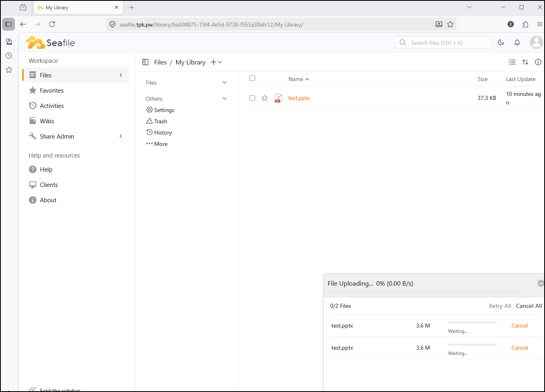Open Favorites in the workspace sidebar

pos(52,91)
